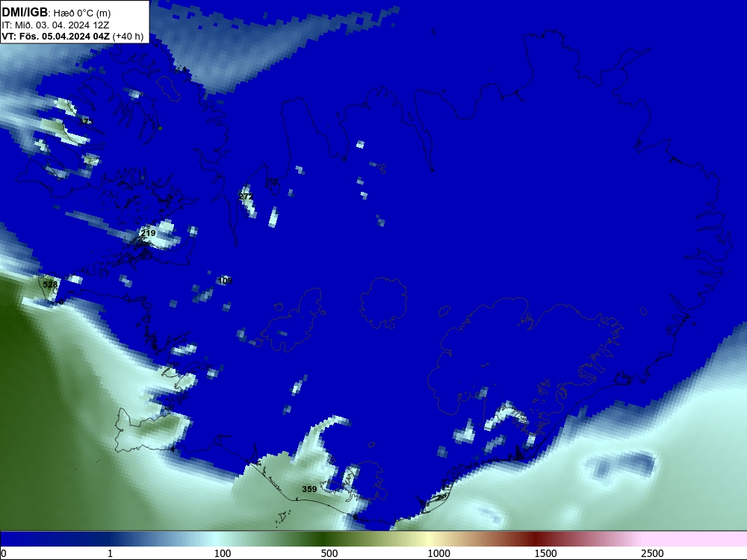Image resolution: width=747 pixels, height=560 pixels.
Task: Click the map value label 219
Action: pos(148,233)
